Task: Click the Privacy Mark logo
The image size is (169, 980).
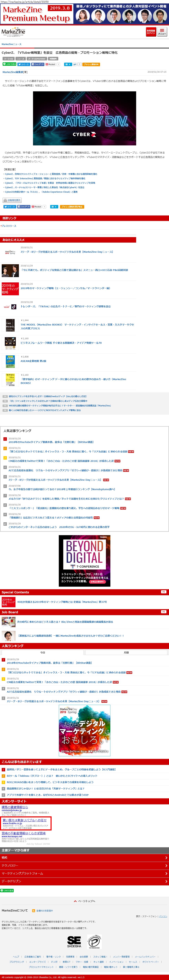Action: (94, 942)
